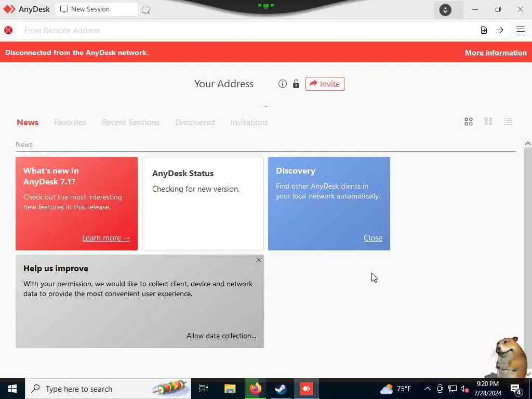Open the weather widget showing 75°F

(x=395, y=389)
